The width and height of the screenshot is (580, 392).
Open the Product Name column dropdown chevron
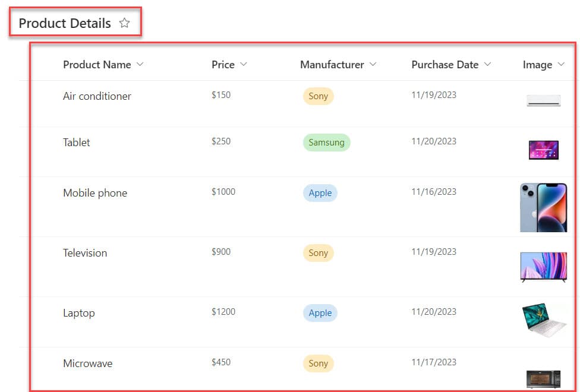point(140,64)
